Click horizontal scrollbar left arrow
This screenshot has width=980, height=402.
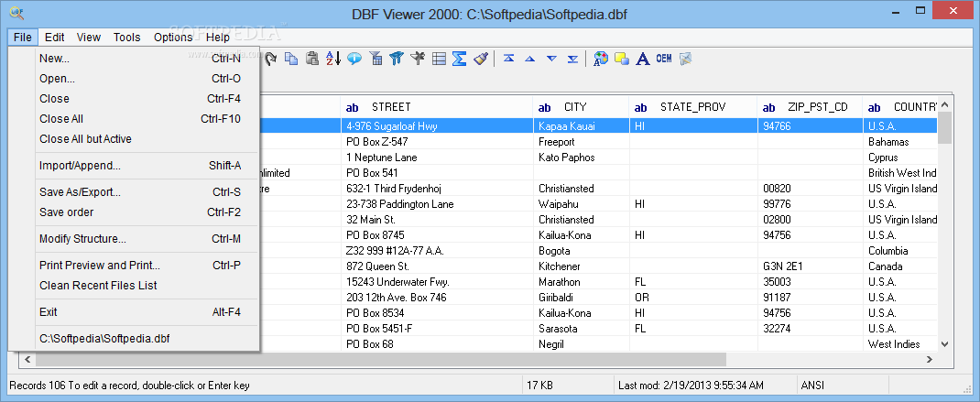(27, 360)
